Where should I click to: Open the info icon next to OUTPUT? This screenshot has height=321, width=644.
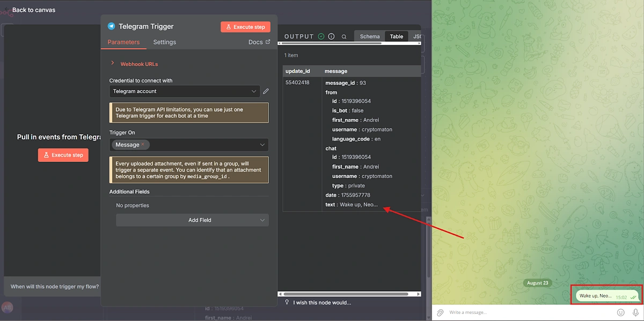click(331, 36)
